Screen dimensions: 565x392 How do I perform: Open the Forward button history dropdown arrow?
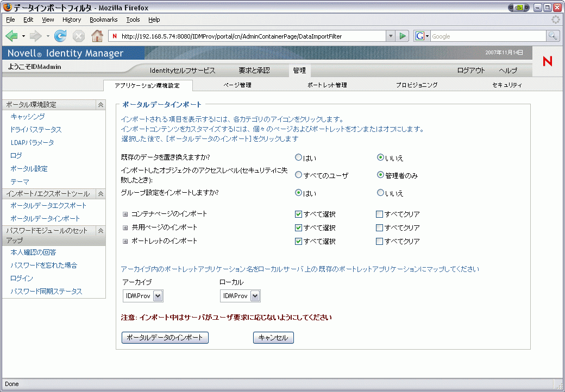click(48, 36)
